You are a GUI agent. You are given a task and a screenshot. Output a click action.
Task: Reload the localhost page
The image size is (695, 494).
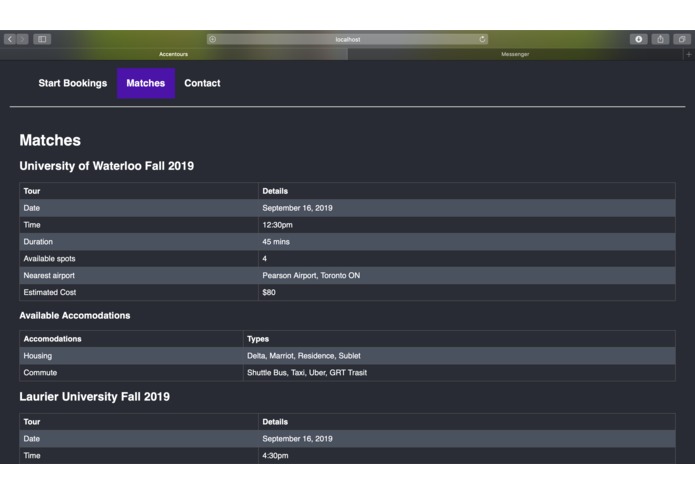coord(482,39)
